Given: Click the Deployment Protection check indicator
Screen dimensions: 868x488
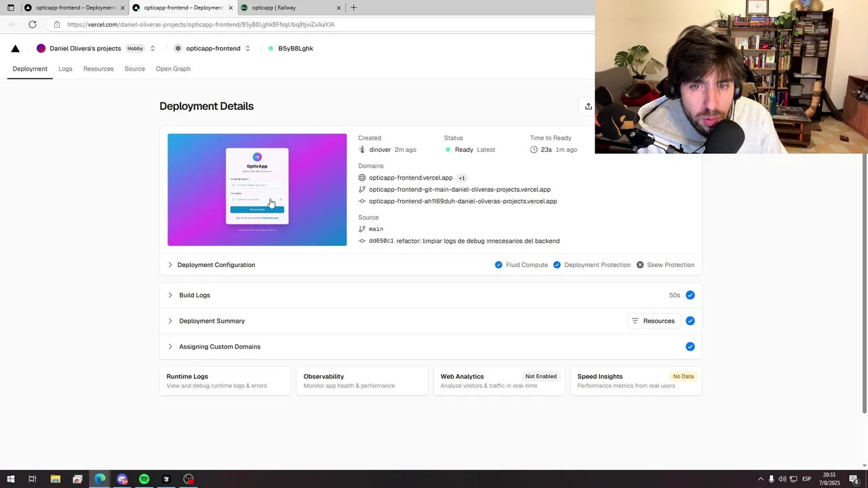Looking at the screenshot, I should pos(557,265).
